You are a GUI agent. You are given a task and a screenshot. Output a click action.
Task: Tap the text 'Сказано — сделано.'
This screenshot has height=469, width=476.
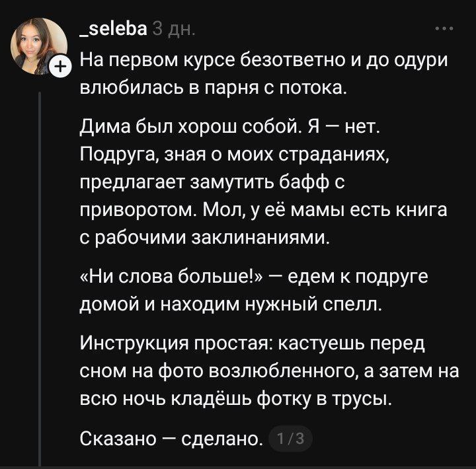click(170, 438)
